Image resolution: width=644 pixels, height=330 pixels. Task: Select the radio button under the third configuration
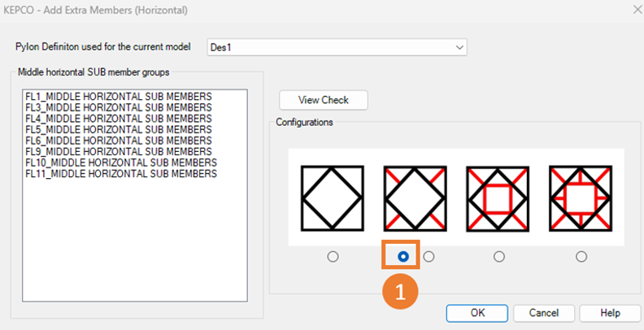[x=499, y=257]
